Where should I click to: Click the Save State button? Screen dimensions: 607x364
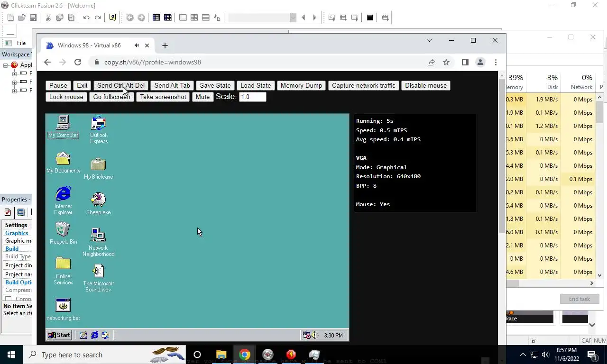coord(215,85)
